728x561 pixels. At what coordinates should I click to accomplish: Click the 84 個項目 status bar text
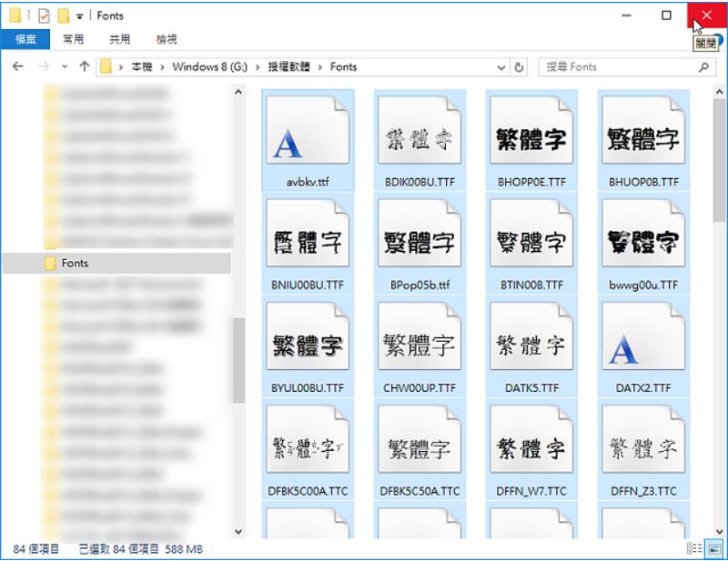click(36, 549)
